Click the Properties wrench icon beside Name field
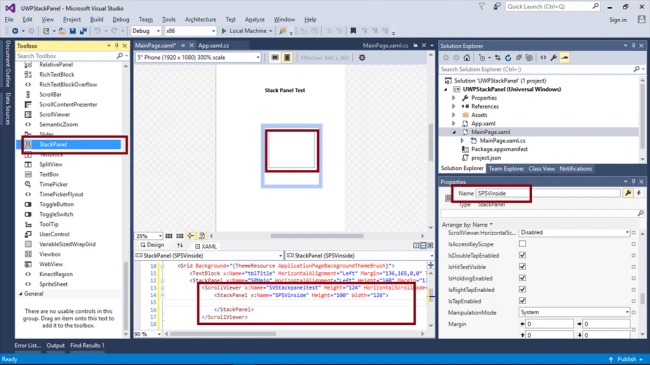 [x=628, y=193]
